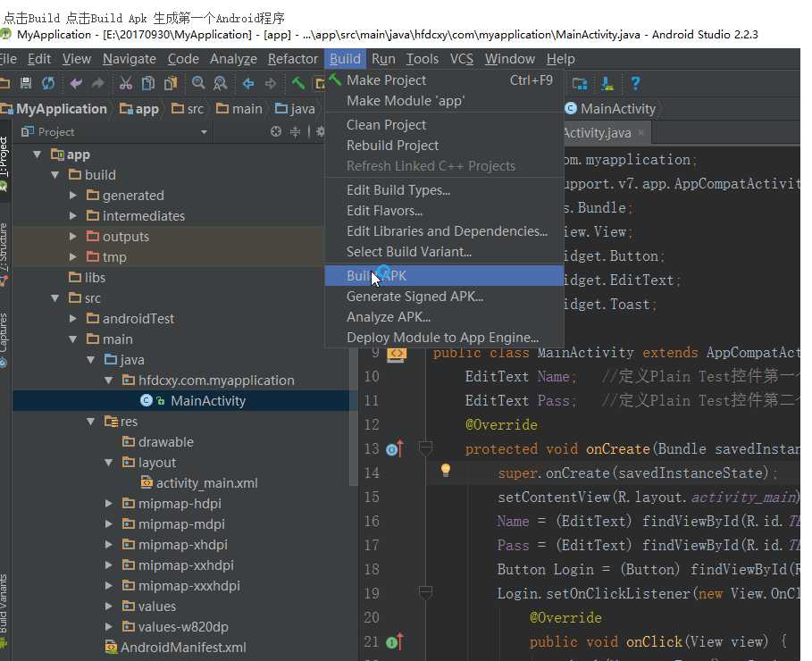Click the Project Structure toolbar icon
Viewport: 812px width, 661px height.
[580, 83]
